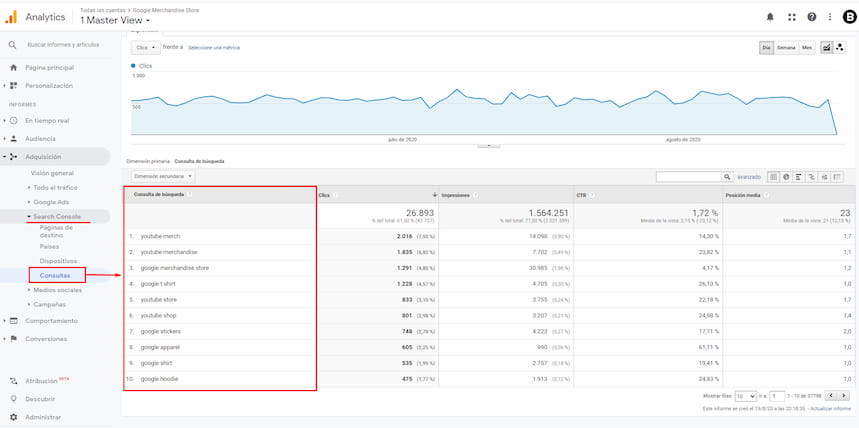Viewport: 859px width, 428px height.
Task: Expand the Personalización section
Action: click(x=48, y=86)
